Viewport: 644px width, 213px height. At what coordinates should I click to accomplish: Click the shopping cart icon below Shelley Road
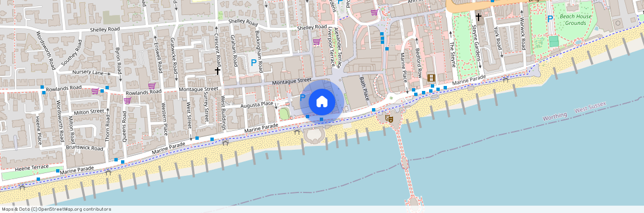(x=316, y=42)
